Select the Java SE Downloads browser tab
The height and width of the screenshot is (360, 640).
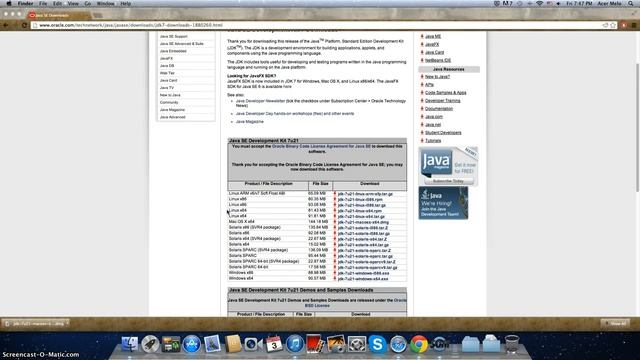tap(59, 15)
